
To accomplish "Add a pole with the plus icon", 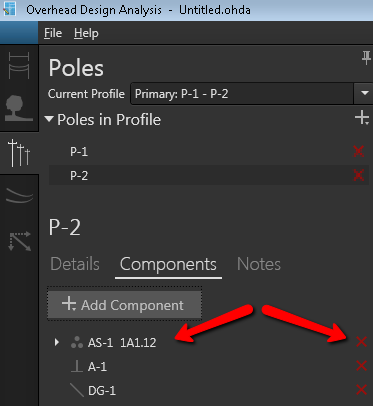I will coord(362,118).
